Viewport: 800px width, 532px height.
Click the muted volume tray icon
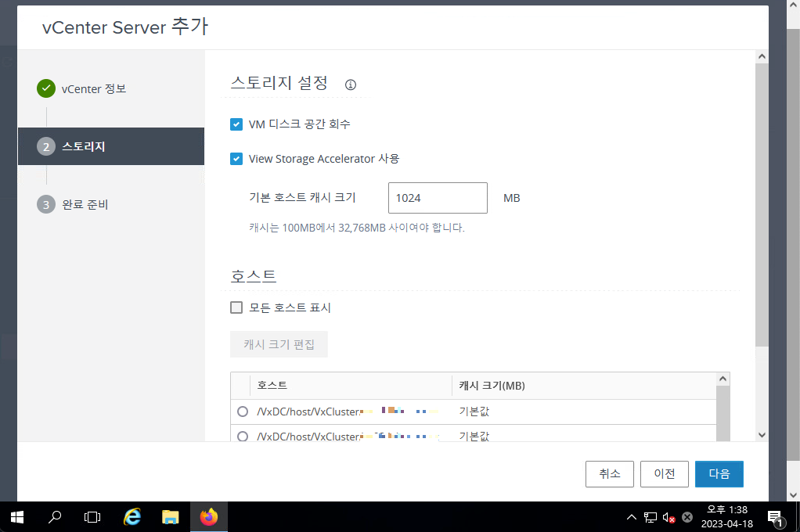668,517
